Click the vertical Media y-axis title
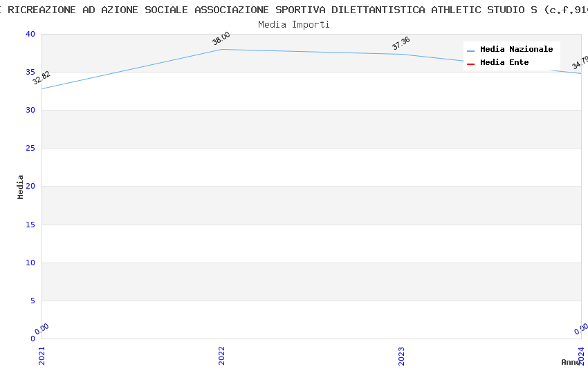This screenshot has width=588, height=380. tap(21, 187)
